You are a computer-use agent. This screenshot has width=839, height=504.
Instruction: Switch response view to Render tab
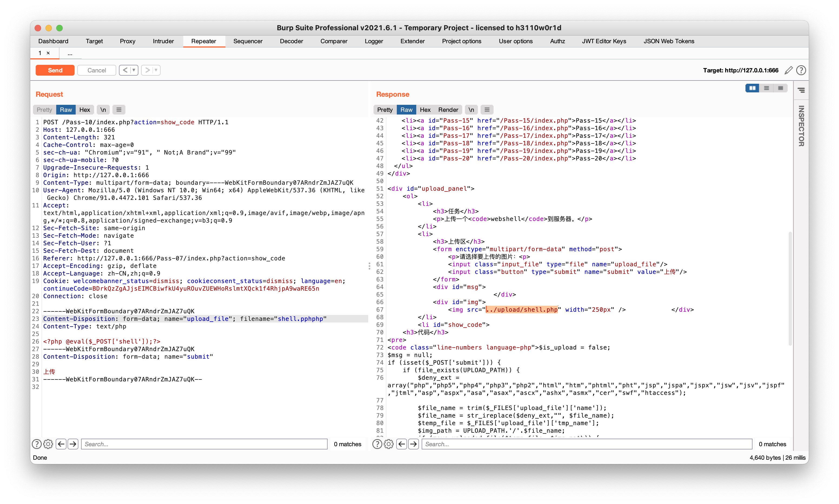coord(448,110)
